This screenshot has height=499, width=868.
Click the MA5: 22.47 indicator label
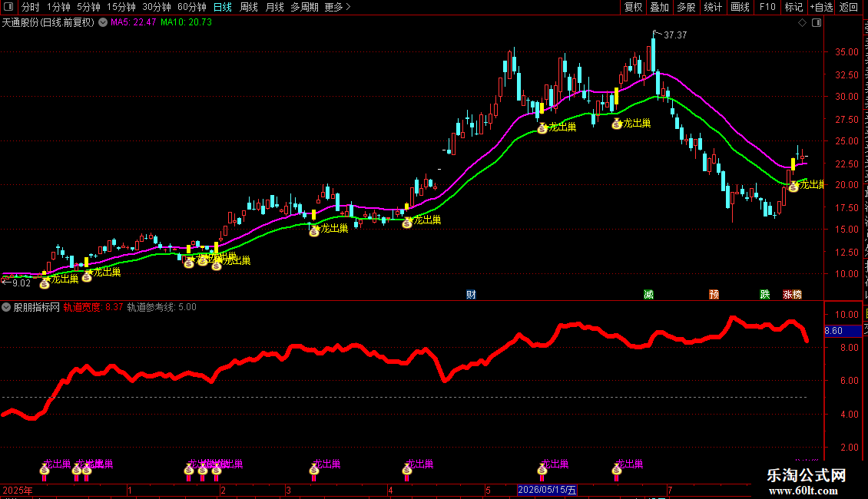tap(134, 23)
